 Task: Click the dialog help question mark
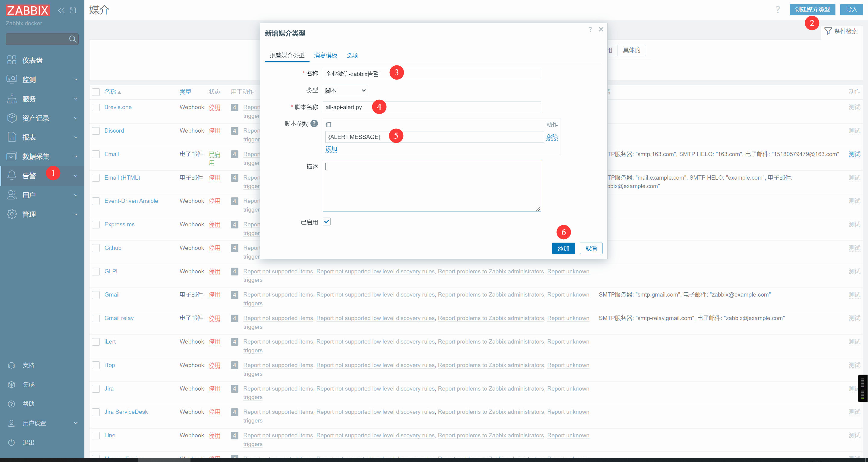590,29
